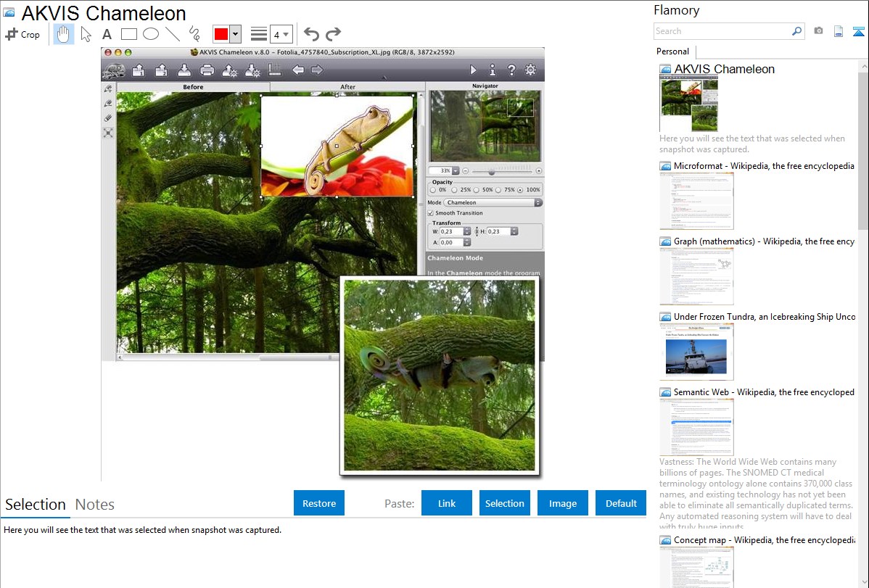Click the top tool in AKVIS left toolbar
The height and width of the screenshot is (588, 869).
pos(108,88)
